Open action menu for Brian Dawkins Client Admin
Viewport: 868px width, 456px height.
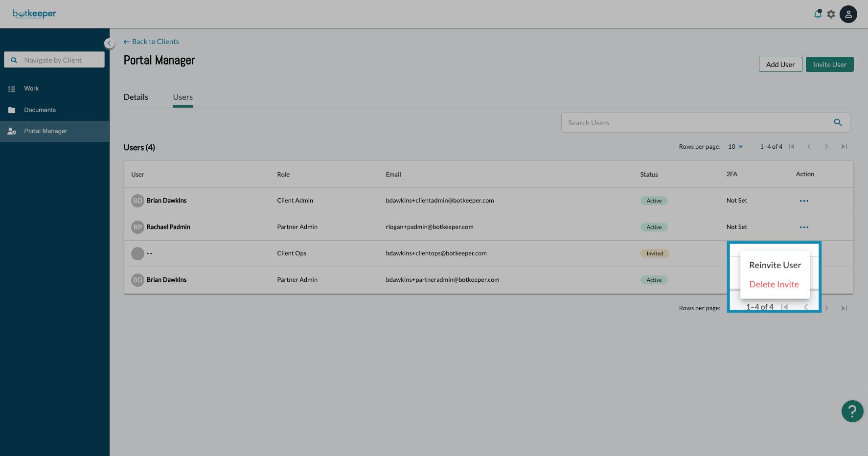click(x=803, y=201)
